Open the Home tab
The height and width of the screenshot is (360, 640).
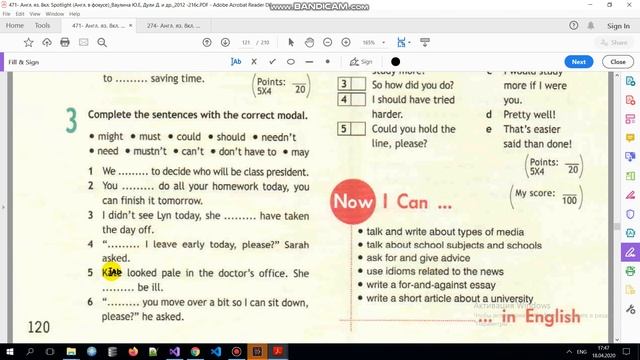pyautogui.click(x=15, y=25)
